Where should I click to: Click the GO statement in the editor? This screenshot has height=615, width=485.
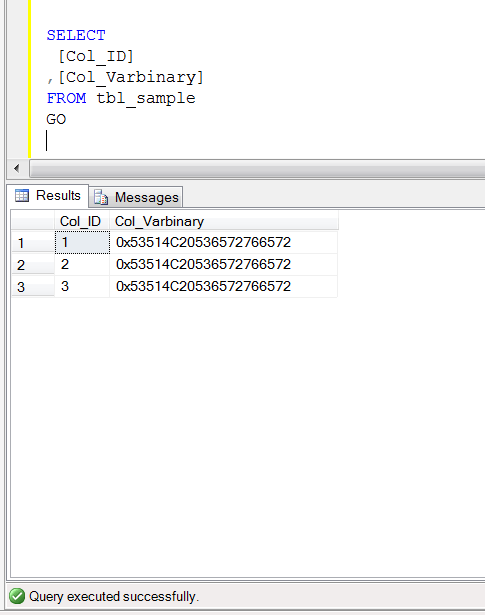click(x=56, y=119)
